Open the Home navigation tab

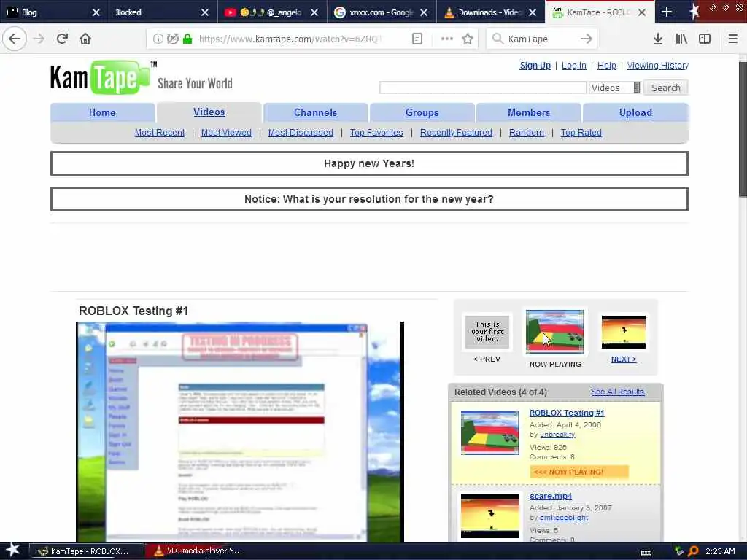[102, 113]
